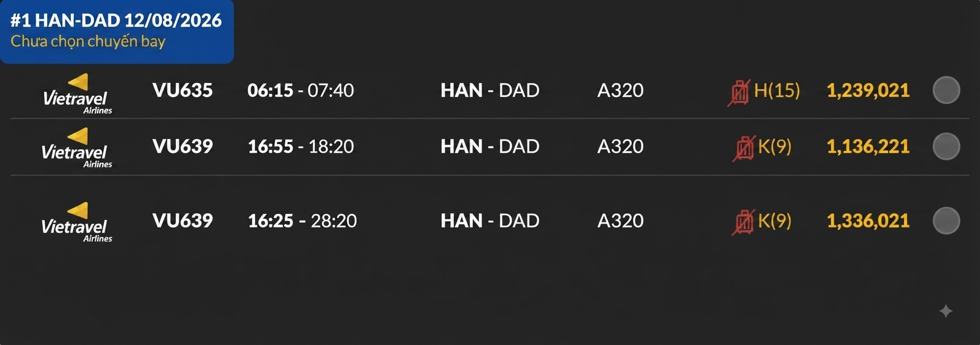Select the VU639 16:55 flight radio button
The height and width of the screenshot is (345, 980).
coord(946,146)
